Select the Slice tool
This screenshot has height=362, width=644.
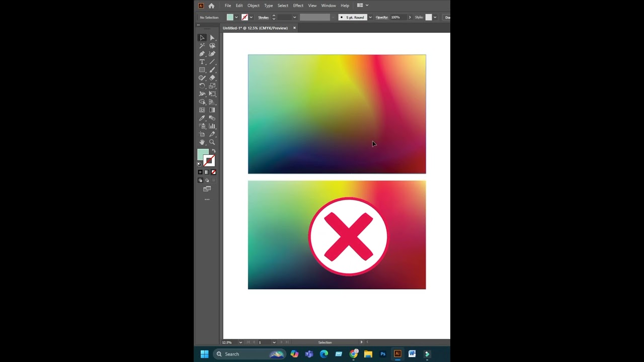pyautogui.click(x=212, y=134)
